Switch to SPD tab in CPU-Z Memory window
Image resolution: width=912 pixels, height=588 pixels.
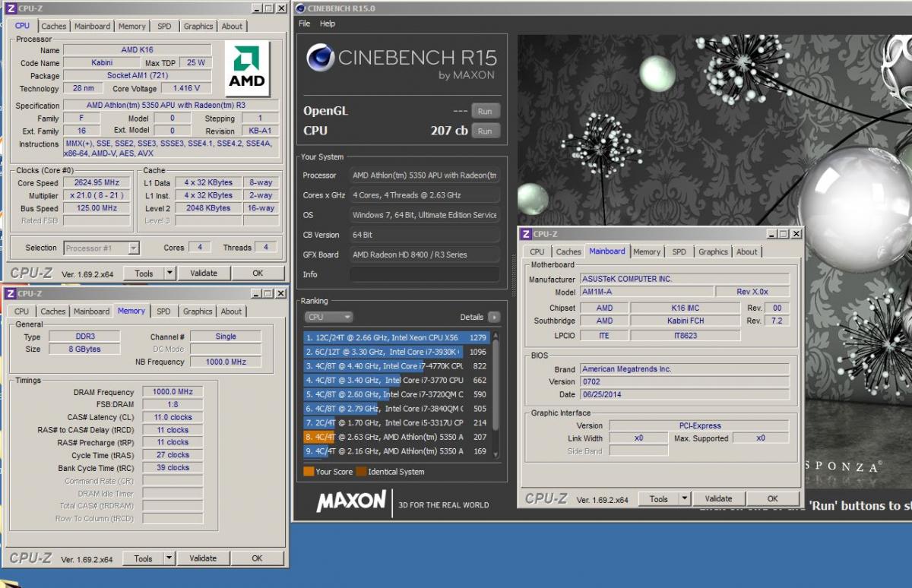point(163,311)
